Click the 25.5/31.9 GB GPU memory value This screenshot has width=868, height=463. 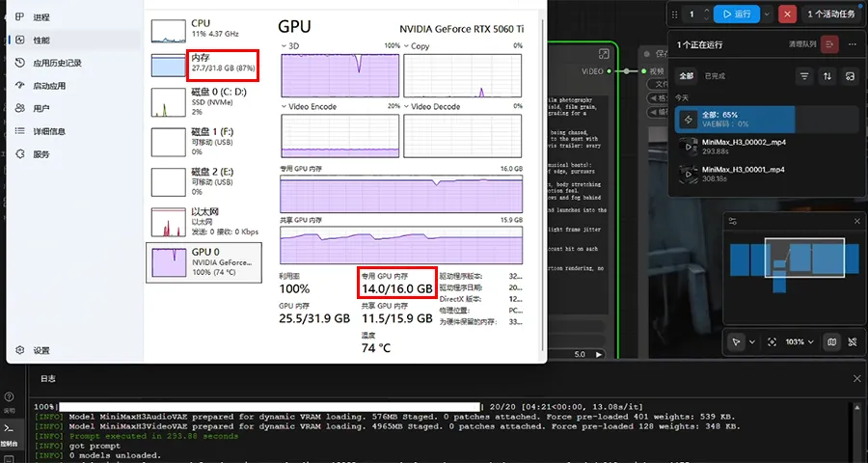click(x=314, y=318)
